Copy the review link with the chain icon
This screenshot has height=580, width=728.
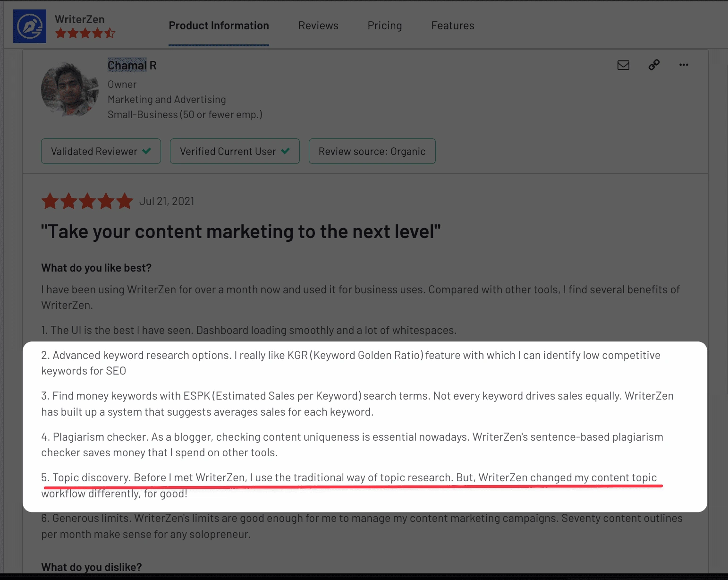pos(654,65)
